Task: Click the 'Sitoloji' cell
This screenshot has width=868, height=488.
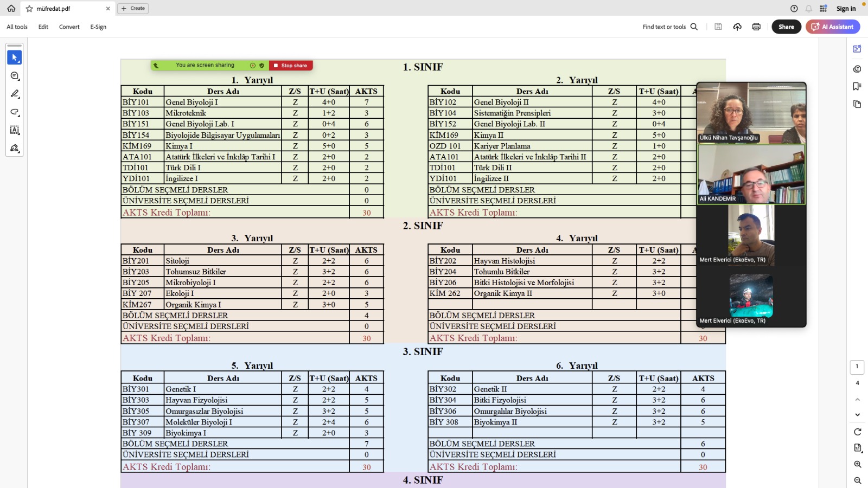Action: (x=223, y=261)
